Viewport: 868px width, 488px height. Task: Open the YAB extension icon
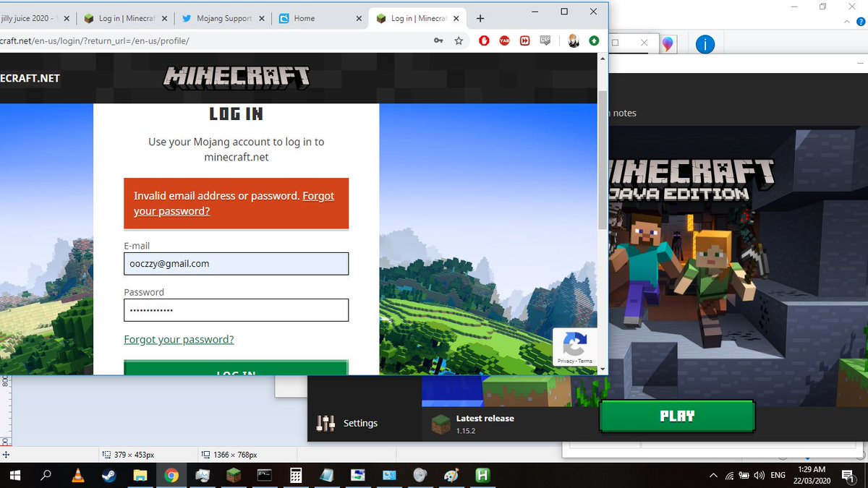coord(504,41)
